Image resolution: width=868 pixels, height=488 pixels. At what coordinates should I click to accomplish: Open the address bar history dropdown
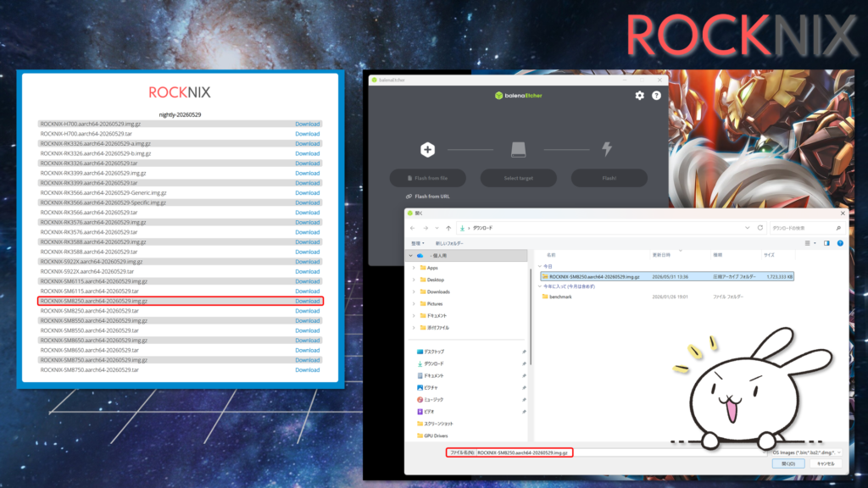[747, 228]
